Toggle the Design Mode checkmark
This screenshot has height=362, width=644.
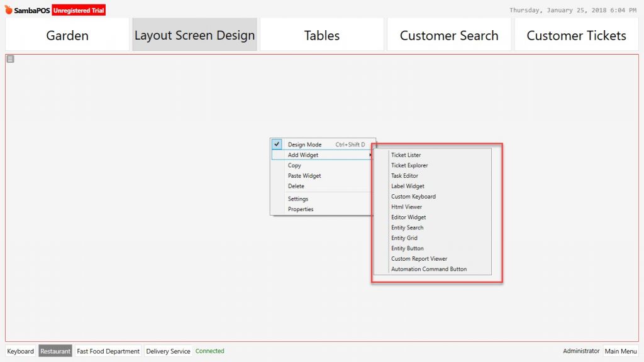coord(277,144)
